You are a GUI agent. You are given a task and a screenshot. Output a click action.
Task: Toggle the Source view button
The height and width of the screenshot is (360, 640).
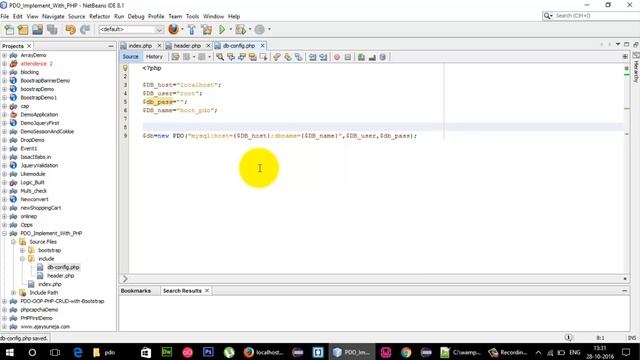click(131, 57)
